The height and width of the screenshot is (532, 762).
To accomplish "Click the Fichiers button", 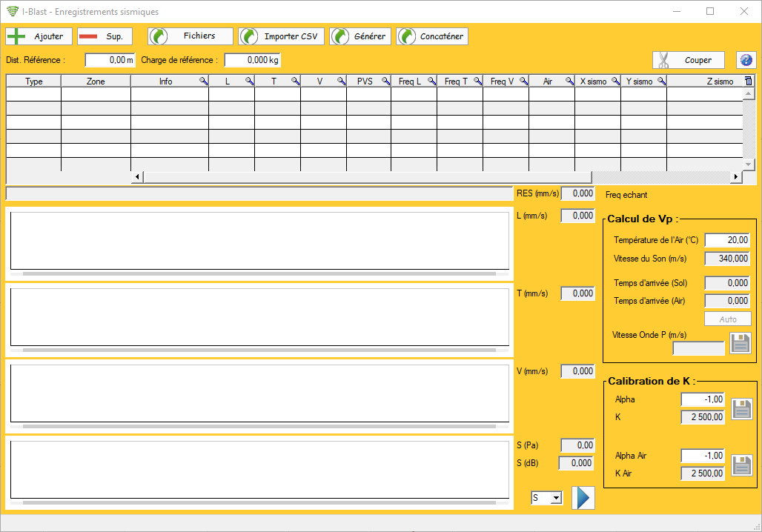I will 190,36.
